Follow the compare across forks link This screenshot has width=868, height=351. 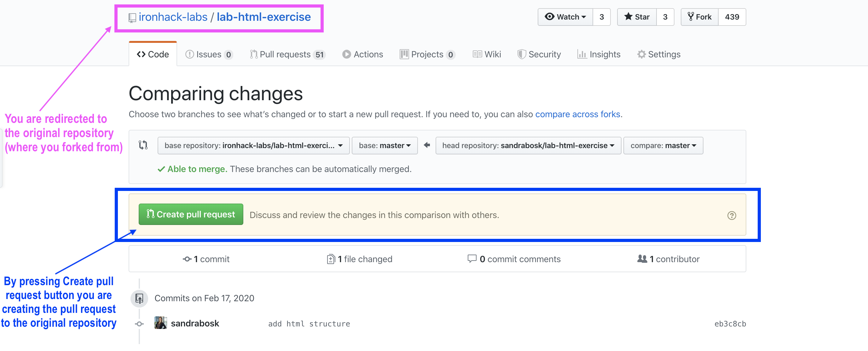(x=577, y=114)
